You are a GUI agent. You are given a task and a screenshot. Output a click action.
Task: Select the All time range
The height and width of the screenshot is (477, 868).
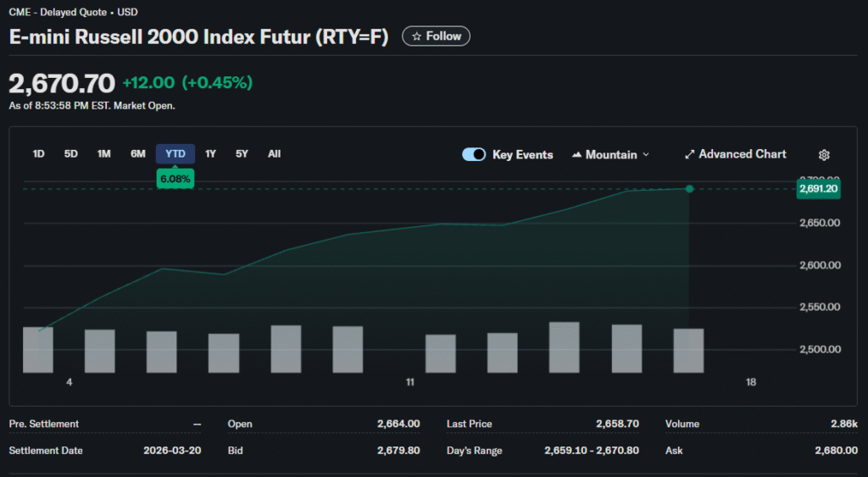point(274,154)
